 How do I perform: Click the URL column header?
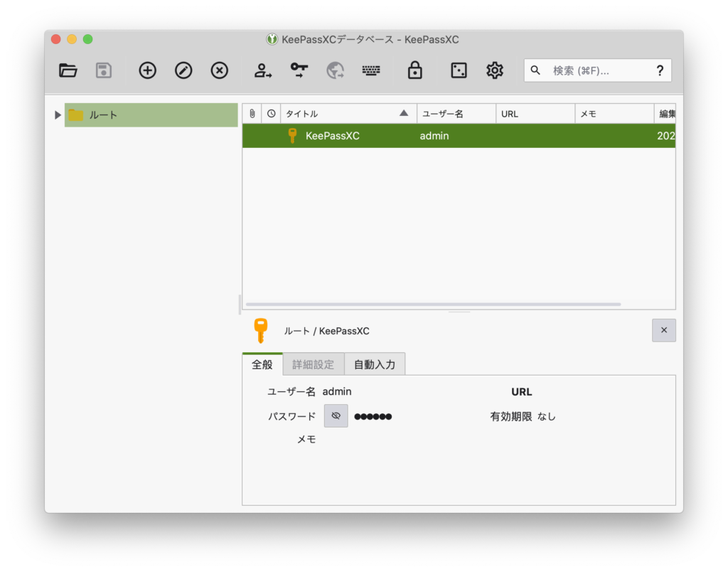[535, 114]
